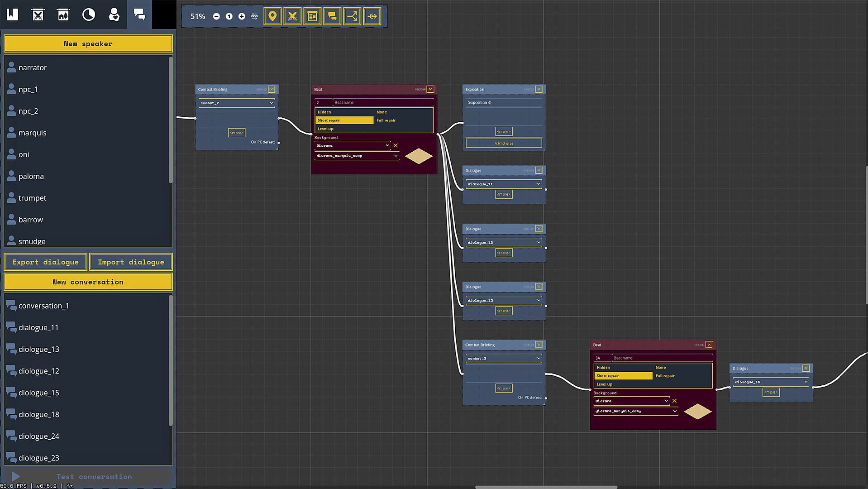The width and height of the screenshot is (868, 489).
Task: Click Import dialogue button
Action: [131, 262]
